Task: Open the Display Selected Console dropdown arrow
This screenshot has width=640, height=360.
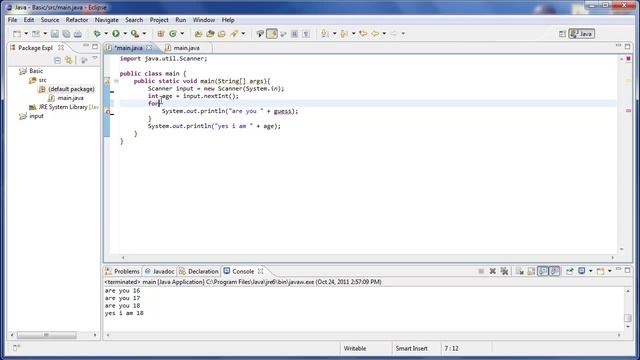Action: [591, 271]
